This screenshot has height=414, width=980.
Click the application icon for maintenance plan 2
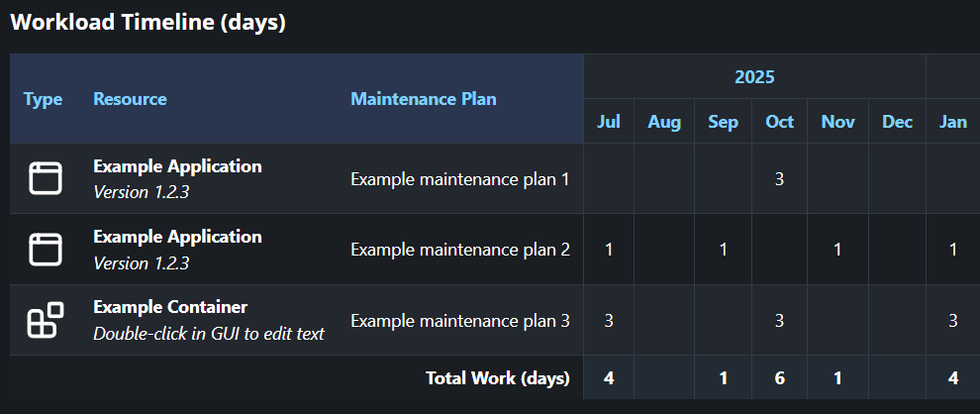pos(46,250)
